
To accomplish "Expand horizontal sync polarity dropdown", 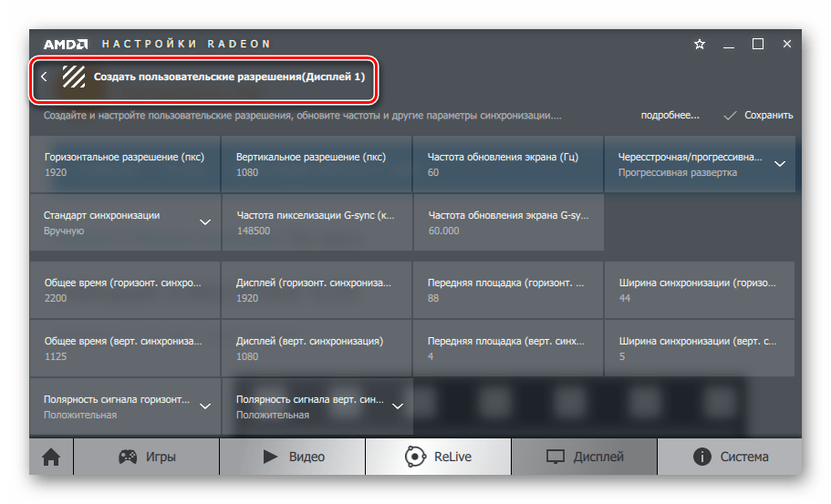I will click(205, 406).
